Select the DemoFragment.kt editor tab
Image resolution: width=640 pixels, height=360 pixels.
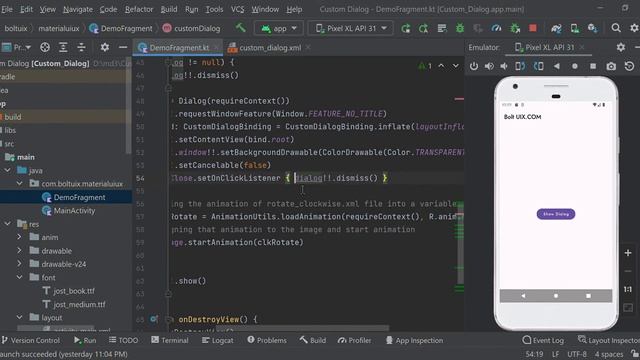179,48
